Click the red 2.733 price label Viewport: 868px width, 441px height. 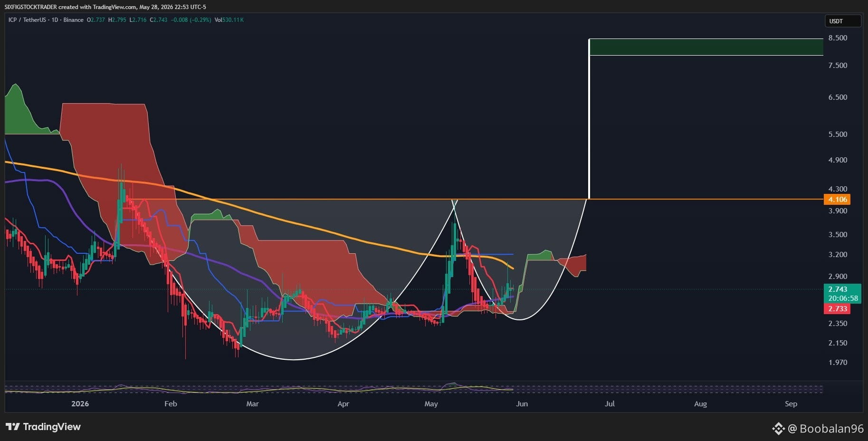[x=837, y=309]
